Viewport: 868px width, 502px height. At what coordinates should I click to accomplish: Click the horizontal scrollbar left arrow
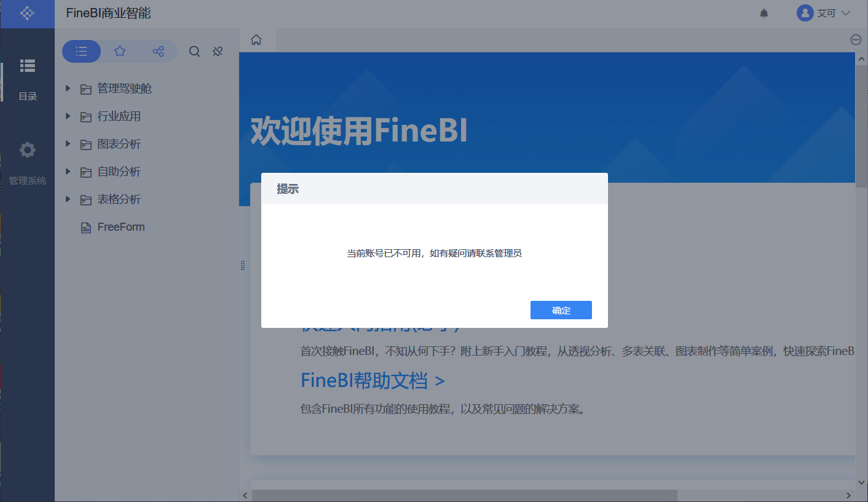click(245, 495)
